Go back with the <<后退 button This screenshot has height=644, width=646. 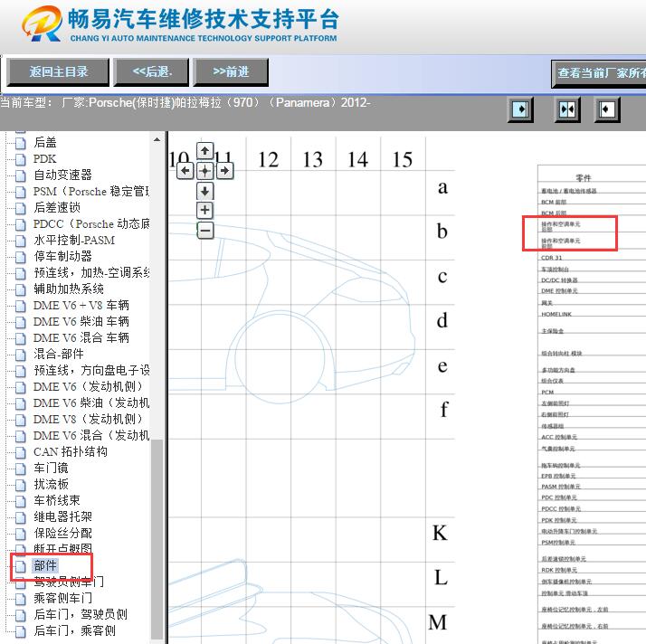point(151,72)
